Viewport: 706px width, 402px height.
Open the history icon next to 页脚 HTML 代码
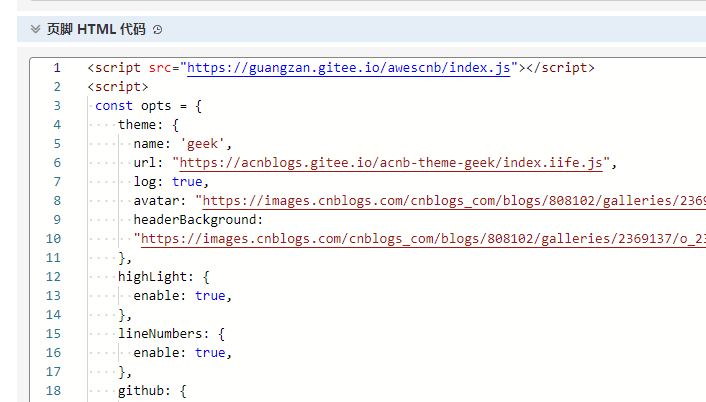(x=157, y=30)
